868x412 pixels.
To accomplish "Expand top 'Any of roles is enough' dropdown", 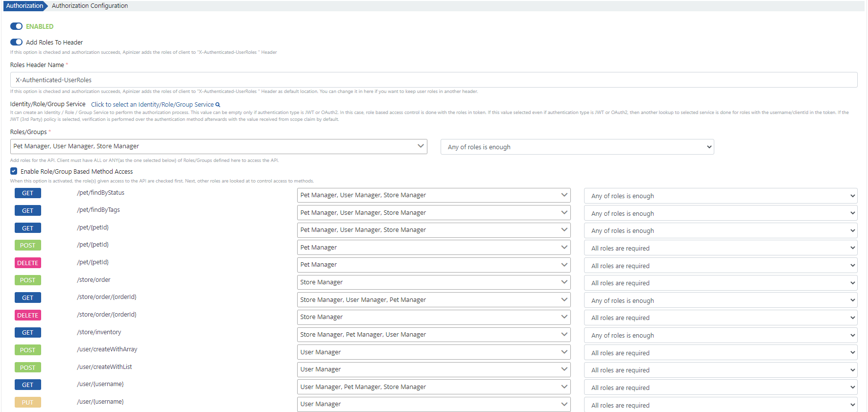I will click(577, 147).
